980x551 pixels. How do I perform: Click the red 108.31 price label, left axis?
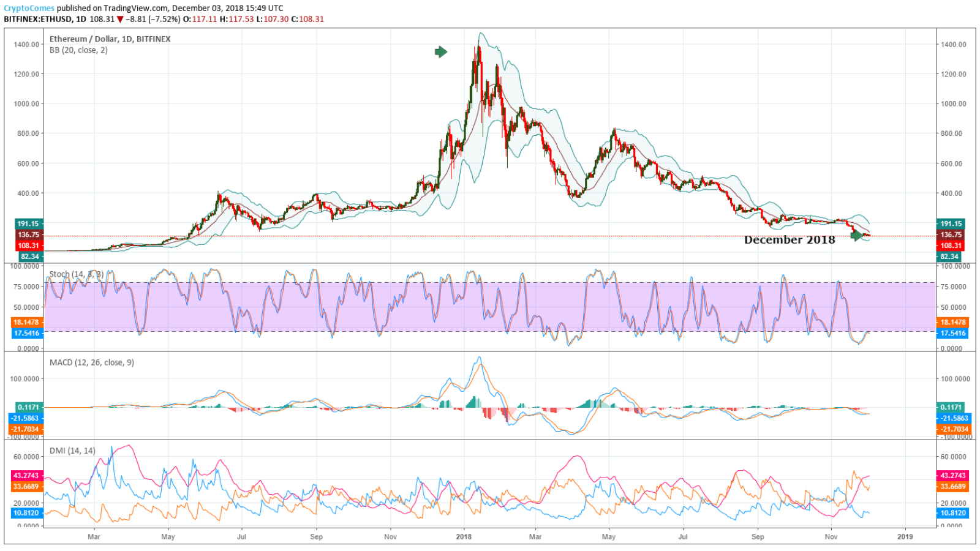(28, 246)
